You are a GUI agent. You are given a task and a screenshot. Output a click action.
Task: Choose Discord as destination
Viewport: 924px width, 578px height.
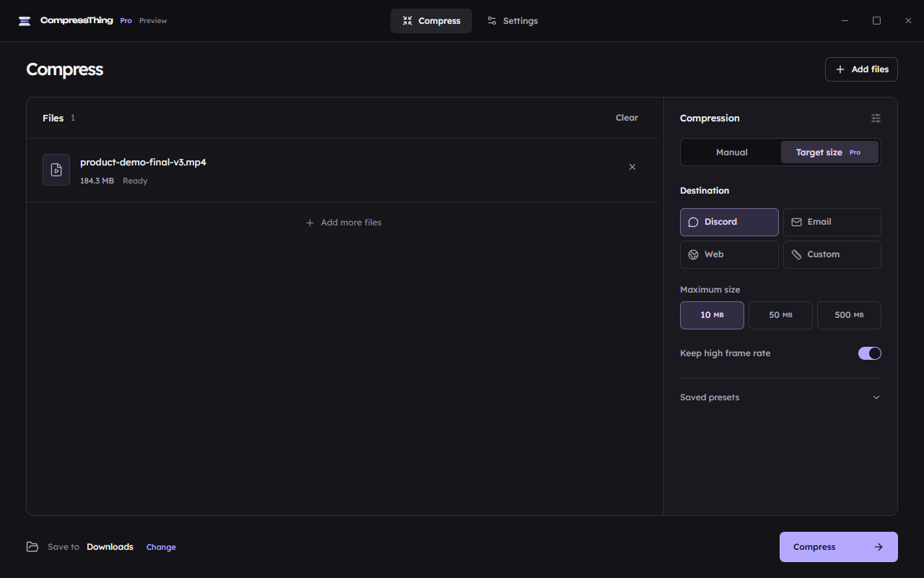[729, 222]
